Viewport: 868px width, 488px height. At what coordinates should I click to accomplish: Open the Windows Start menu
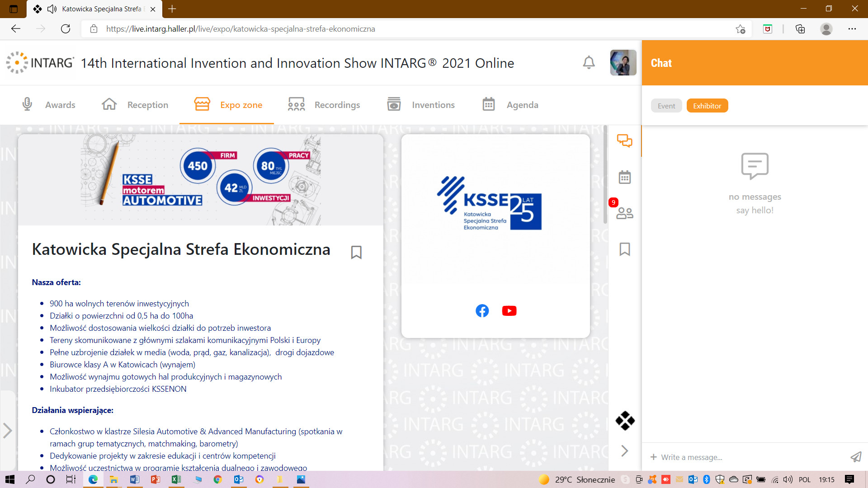[10, 479]
